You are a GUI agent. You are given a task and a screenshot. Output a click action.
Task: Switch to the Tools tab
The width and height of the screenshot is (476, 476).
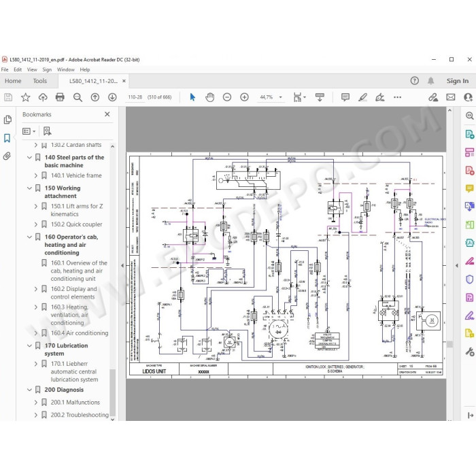39,81
